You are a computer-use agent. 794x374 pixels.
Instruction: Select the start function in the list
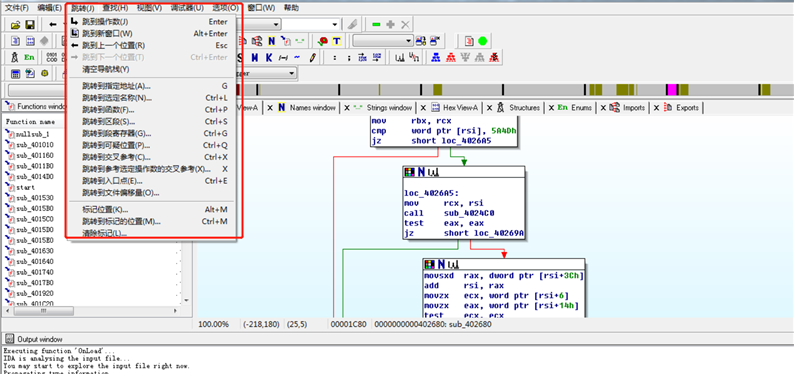tap(25, 187)
